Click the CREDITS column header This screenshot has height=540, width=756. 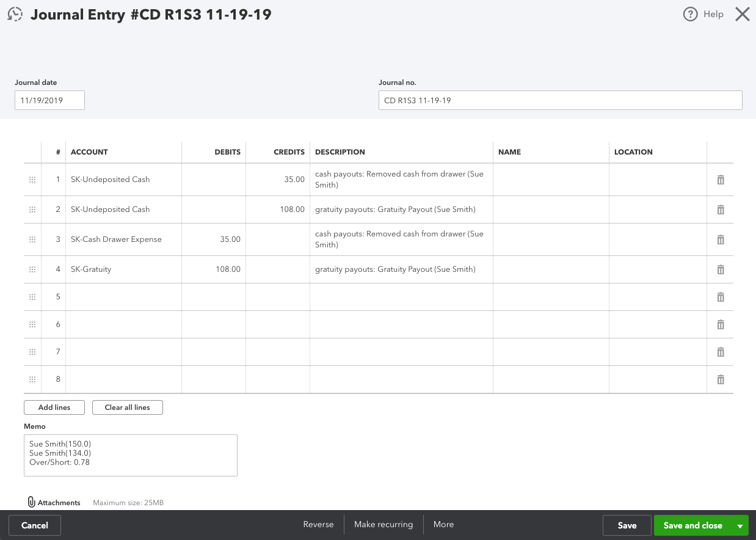289,152
